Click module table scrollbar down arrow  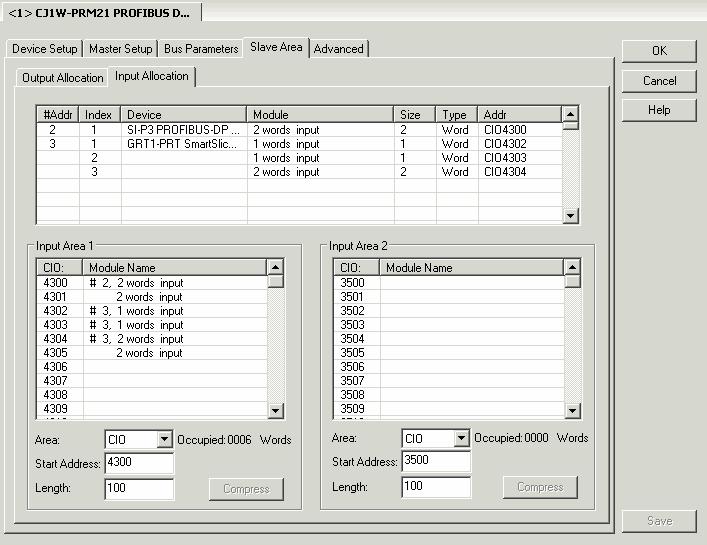tap(570, 215)
